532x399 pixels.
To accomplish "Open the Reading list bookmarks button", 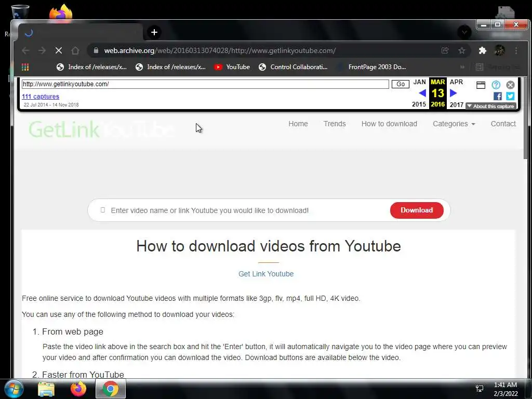I will point(498,67).
